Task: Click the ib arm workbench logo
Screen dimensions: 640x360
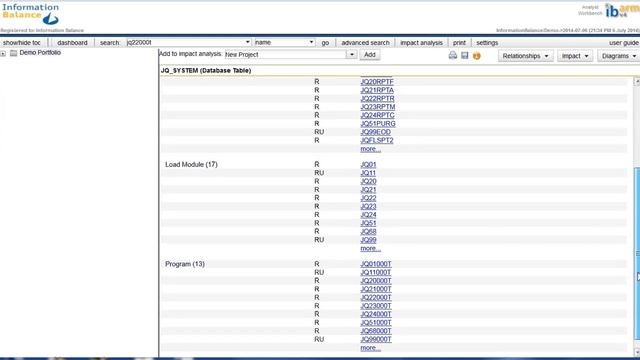Action: 622,10
